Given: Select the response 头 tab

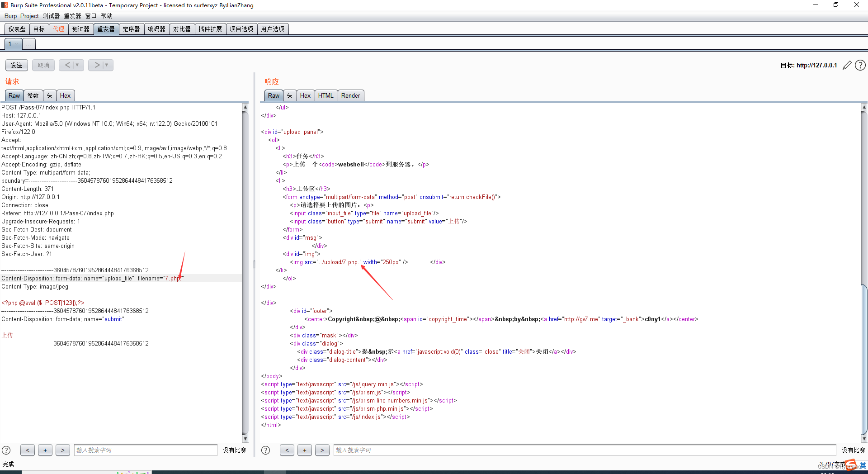Looking at the screenshot, I should pyautogui.click(x=290, y=95).
